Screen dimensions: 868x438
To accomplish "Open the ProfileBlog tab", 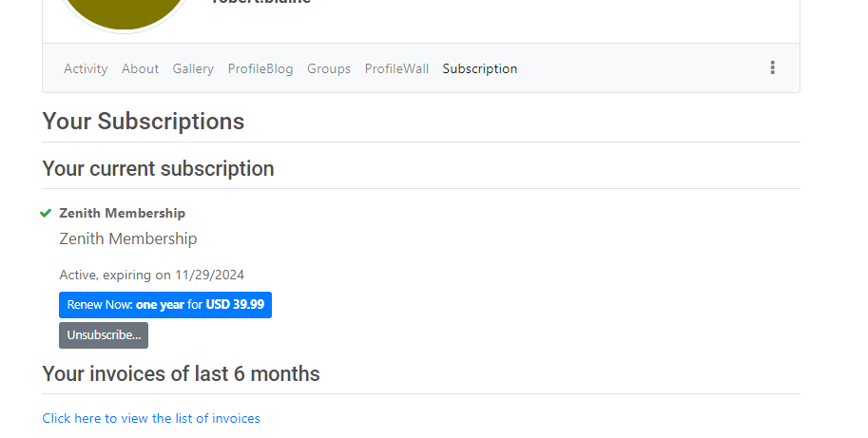I will [260, 68].
